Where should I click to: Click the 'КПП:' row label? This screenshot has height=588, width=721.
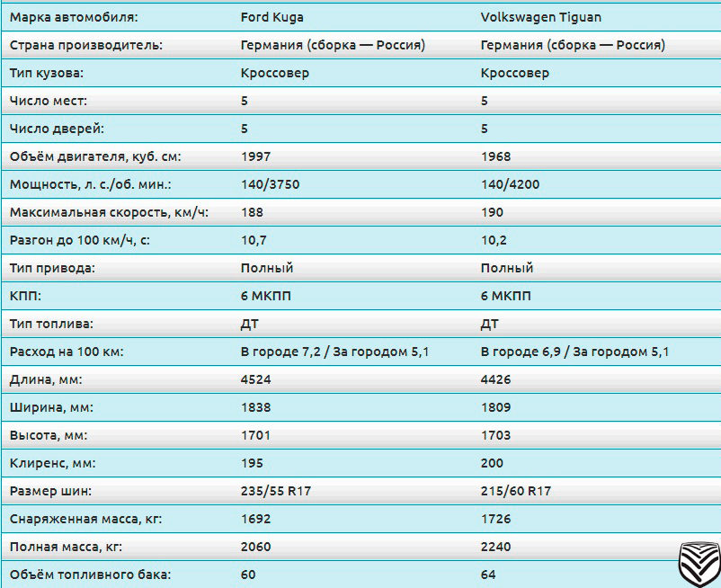point(25,296)
